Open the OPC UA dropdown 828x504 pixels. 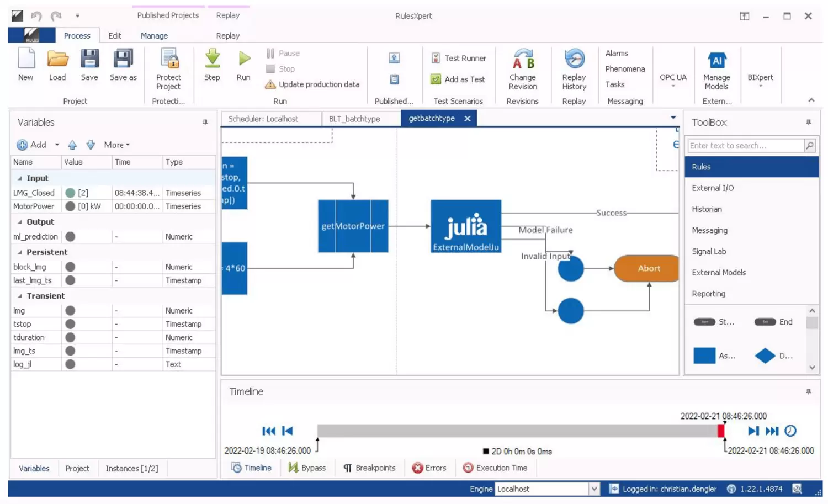point(673,80)
